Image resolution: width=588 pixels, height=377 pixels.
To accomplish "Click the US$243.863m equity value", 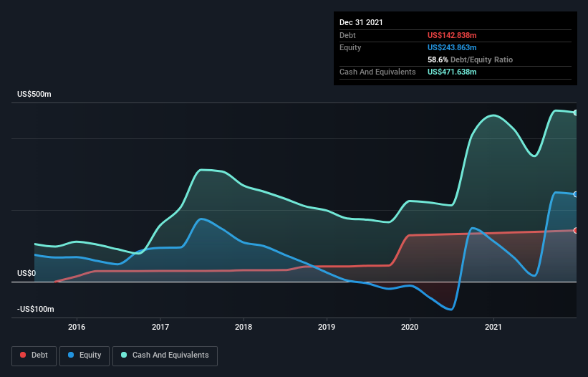I will coord(452,47).
